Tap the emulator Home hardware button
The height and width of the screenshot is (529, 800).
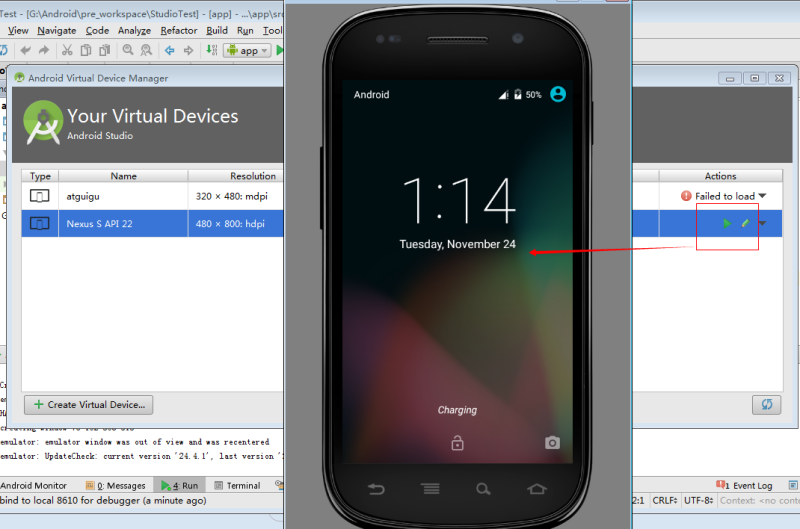pyautogui.click(x=536, y=489)
